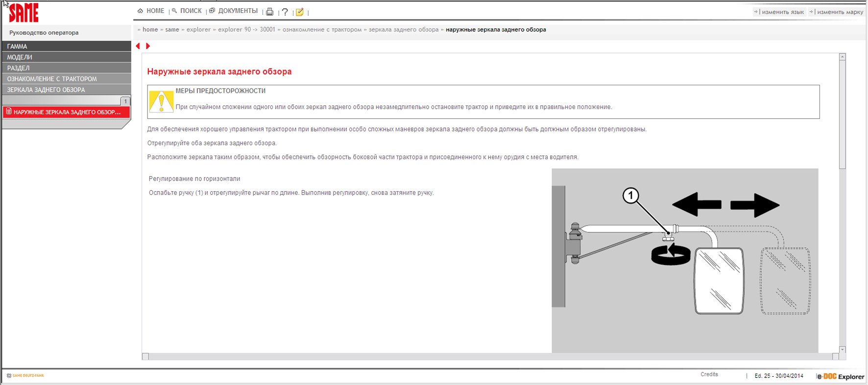The height and width of the screenshot is (385, 868).
Task: Click the printer icon in the toolbar
Action: [269, 12]
